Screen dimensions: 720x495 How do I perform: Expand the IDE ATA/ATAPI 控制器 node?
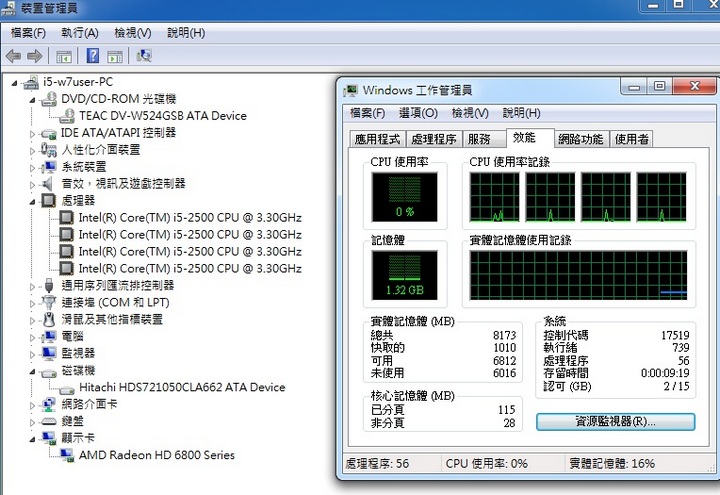click(x=32, y=134)
